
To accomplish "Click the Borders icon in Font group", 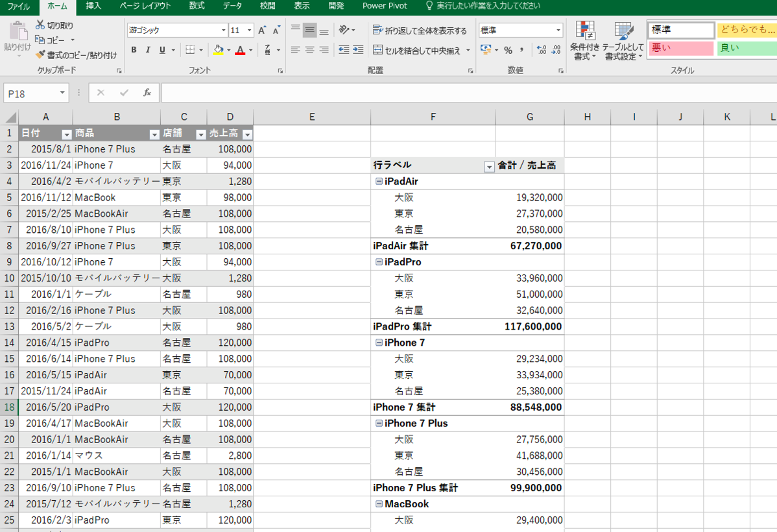I will [190, 50].
